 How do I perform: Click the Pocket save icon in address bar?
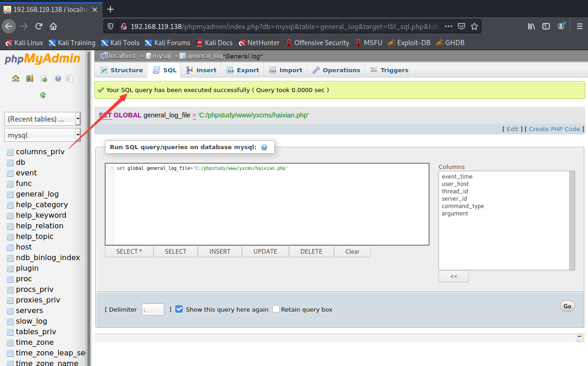click(461, 26)
